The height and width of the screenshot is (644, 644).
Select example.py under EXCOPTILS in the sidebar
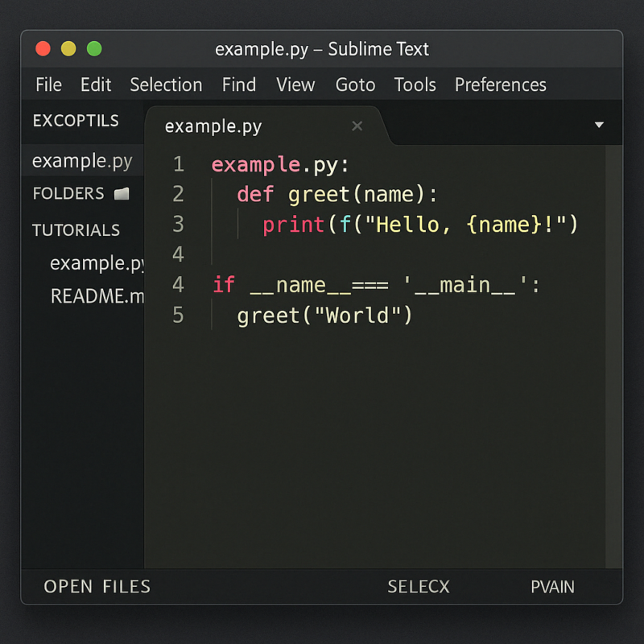(x=82, y=160)
